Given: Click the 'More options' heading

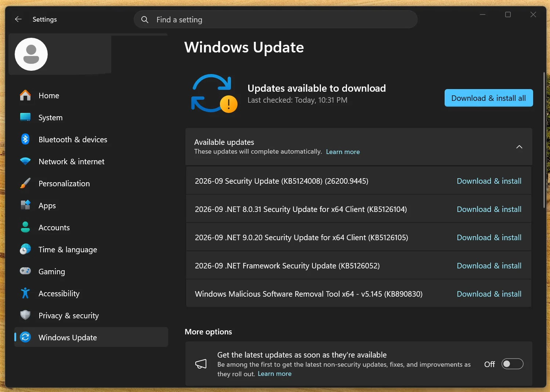Looking at the screenshot, I should click(x=209, y=332).
